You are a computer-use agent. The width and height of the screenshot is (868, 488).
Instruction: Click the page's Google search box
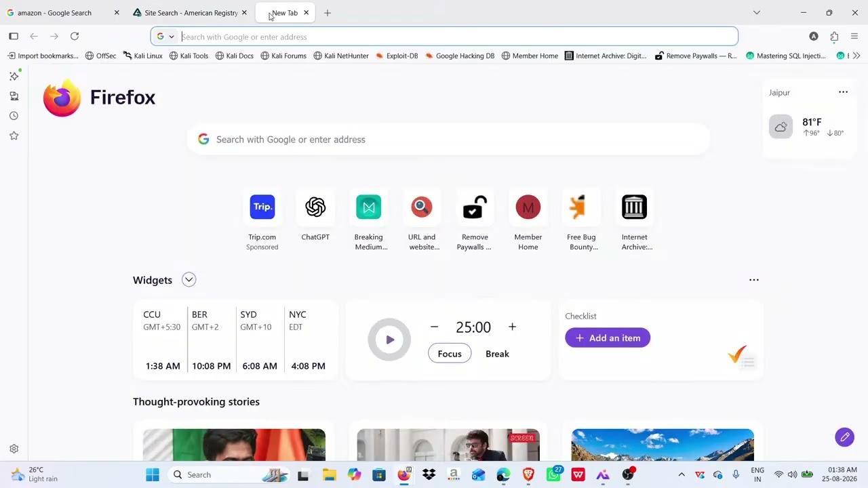click(x=448, y=140)
